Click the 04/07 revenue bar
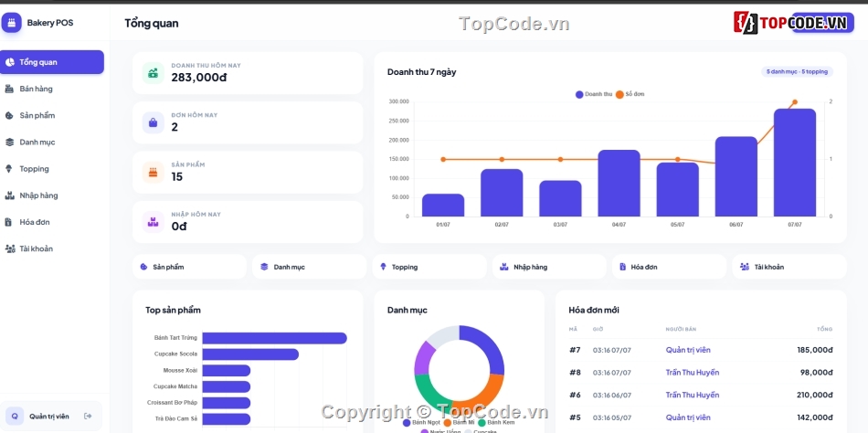The width and height of the screenshot is (868, 433). click(619, 184)
